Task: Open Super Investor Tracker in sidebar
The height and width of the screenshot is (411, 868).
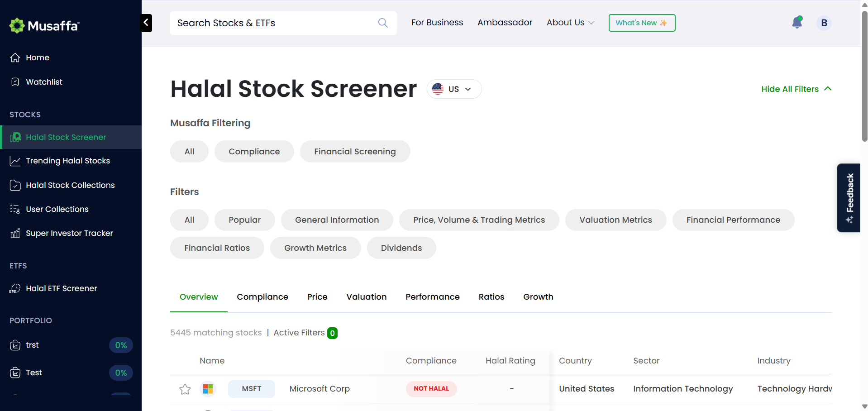Action: pyautogui.click(x=69, y=233)
